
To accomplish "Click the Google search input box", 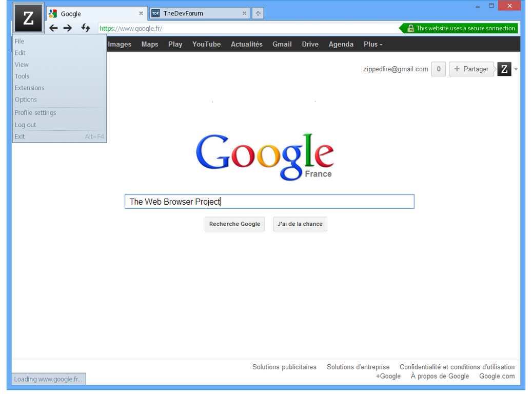I will [269, 202].
